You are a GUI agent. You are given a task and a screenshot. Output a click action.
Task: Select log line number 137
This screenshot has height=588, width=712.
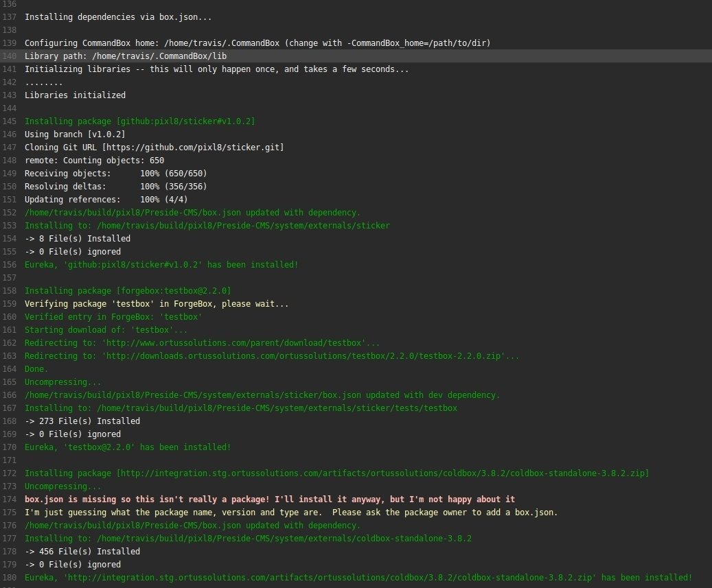point(9,17)
